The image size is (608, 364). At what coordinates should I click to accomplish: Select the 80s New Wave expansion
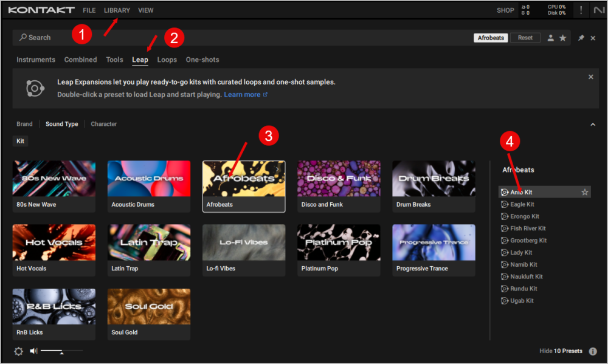click(54, 187)
